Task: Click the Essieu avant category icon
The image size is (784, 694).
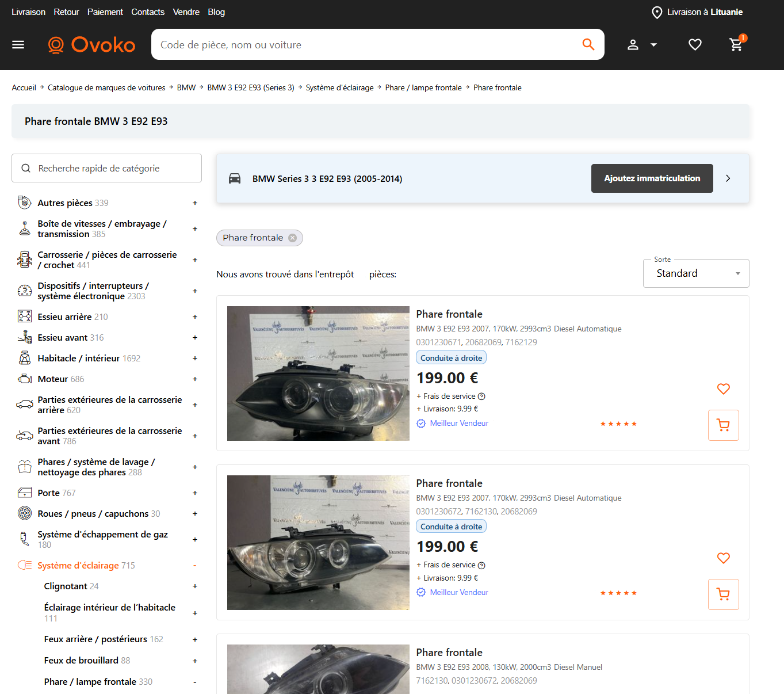Action: [25, 337]
